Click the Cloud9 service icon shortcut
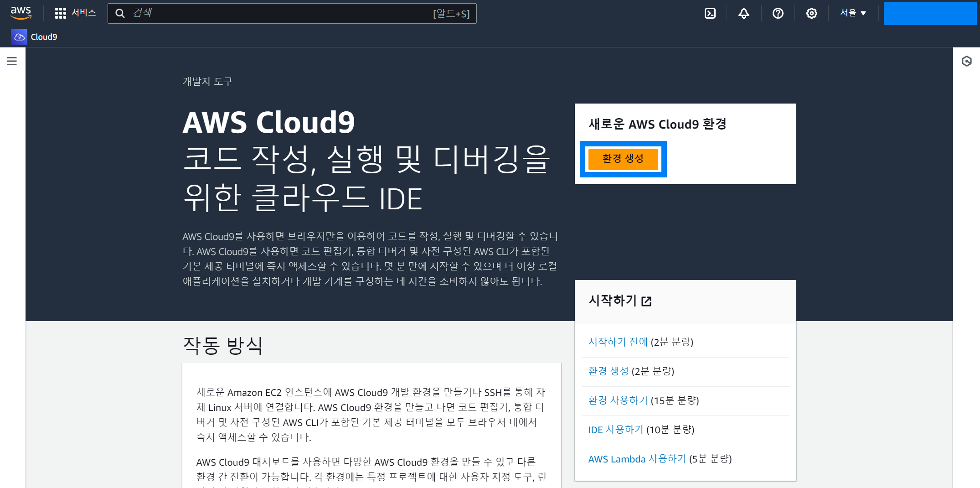 coord(19,37)
